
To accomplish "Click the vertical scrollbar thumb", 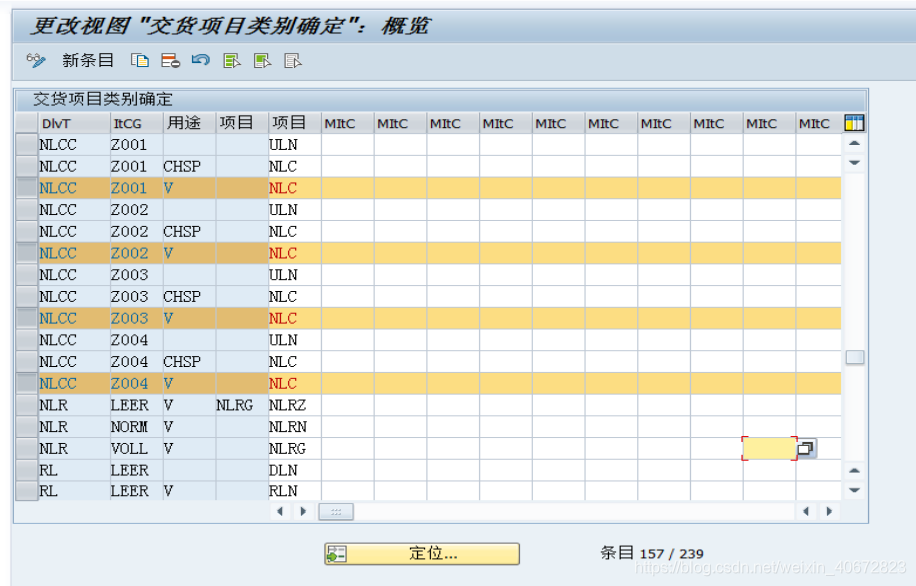I will [x=855, y=357].
